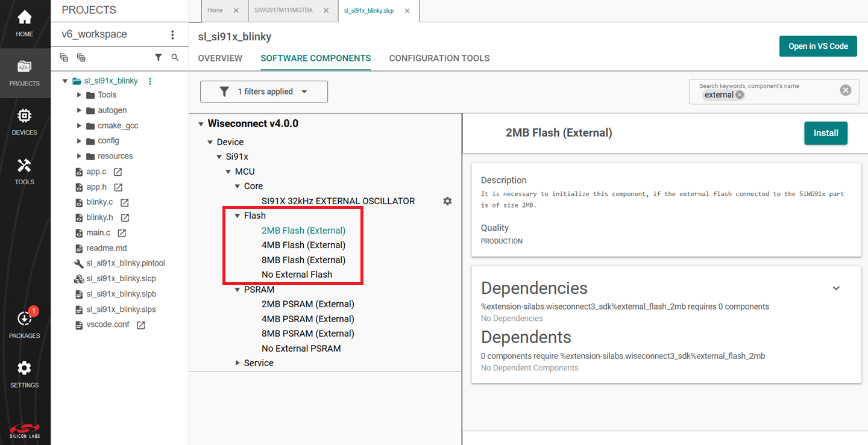The width and height of the screenshot is (868, 445).
Task: Go to Tools in the left sidebar
Action: point(24,170)
